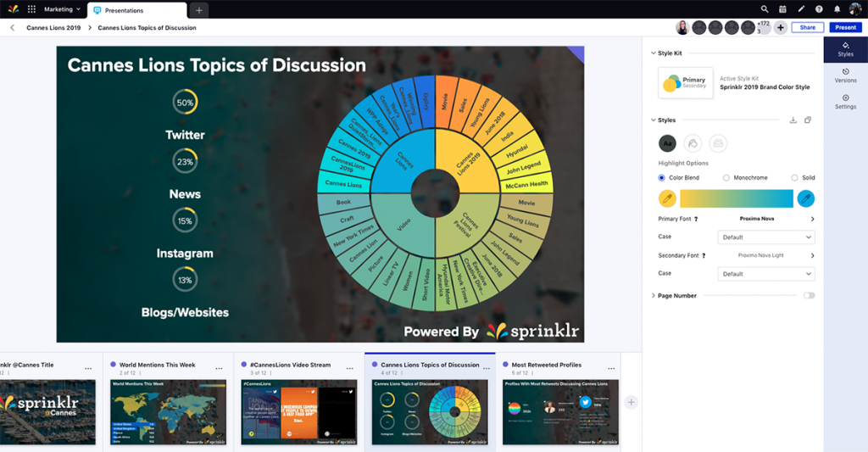This screenshot has width=868, height=452.
Task: Click the sunburst chart center ring
Action: click(435, 193)
